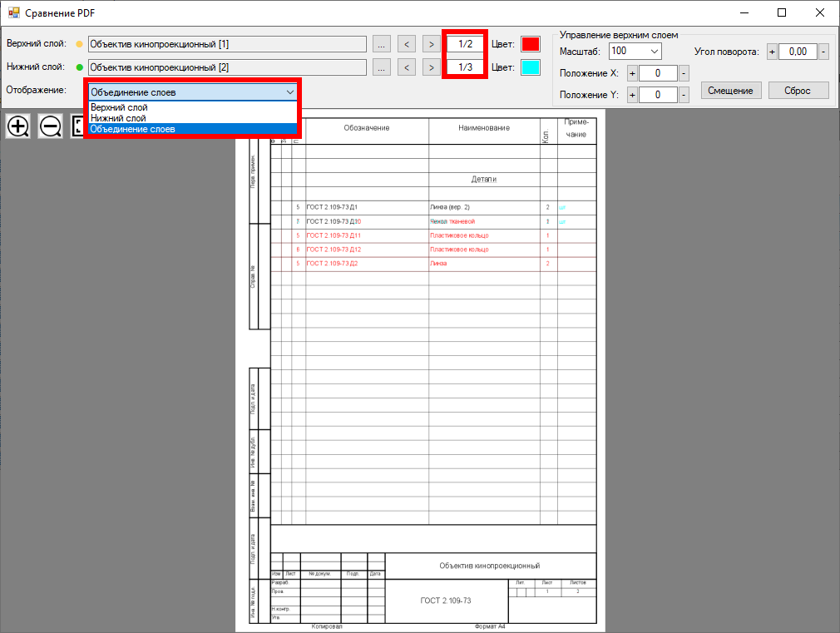840x633 pixels.
Task: Browse for lower layer file with the ... button
Action: (x=381, y=67)
